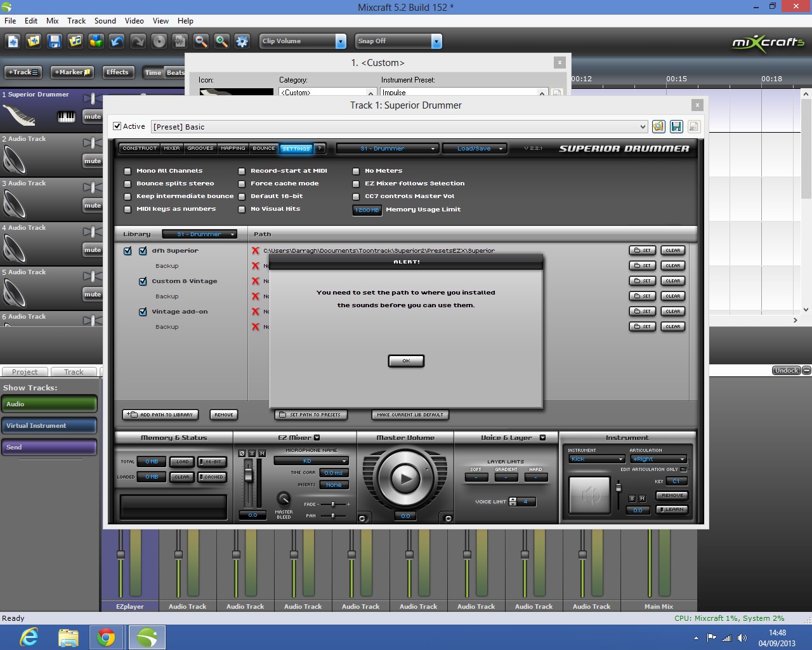Image resolution: width=812 pixels, height=650 pixels.
Task: Click the piano keyboard icon on Superior Drummer track
Action: pos(67,117)
